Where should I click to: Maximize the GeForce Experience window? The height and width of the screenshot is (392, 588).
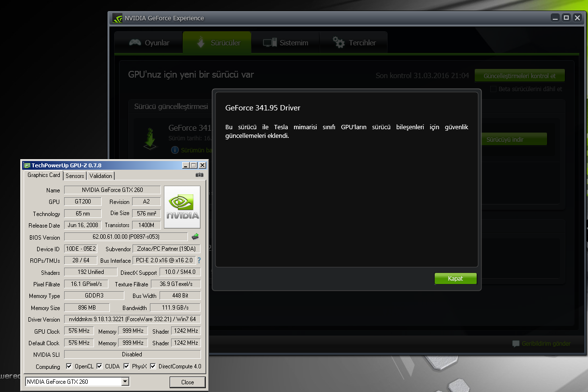pos(566,18)
